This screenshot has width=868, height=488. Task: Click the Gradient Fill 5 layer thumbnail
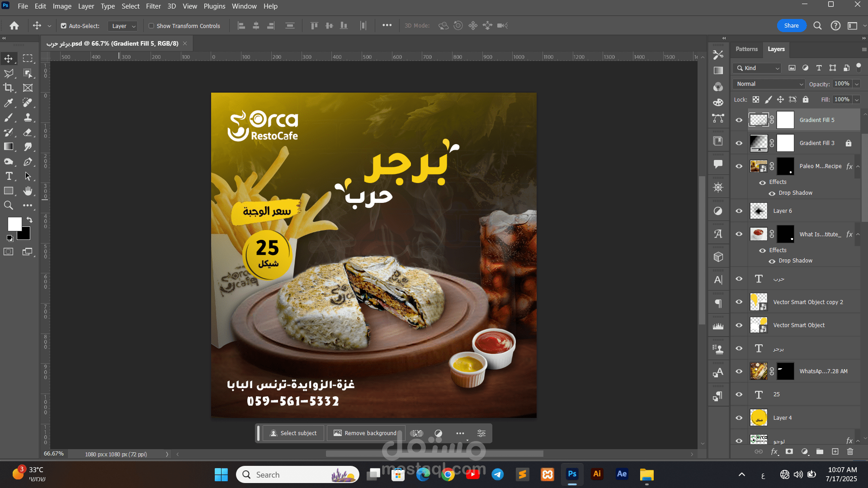point(759,120)
